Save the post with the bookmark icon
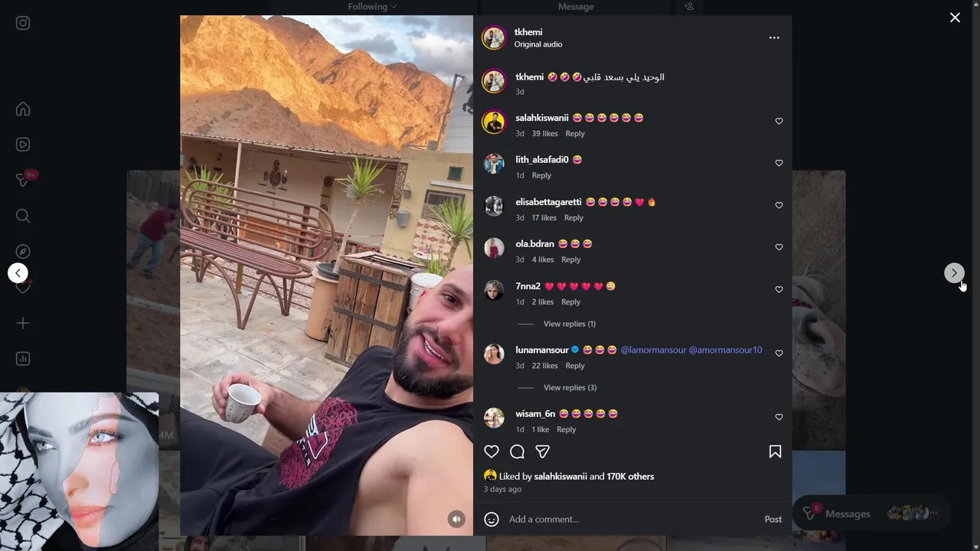The height and width of the screenshot is (551, 980). (x=775, y=452)
